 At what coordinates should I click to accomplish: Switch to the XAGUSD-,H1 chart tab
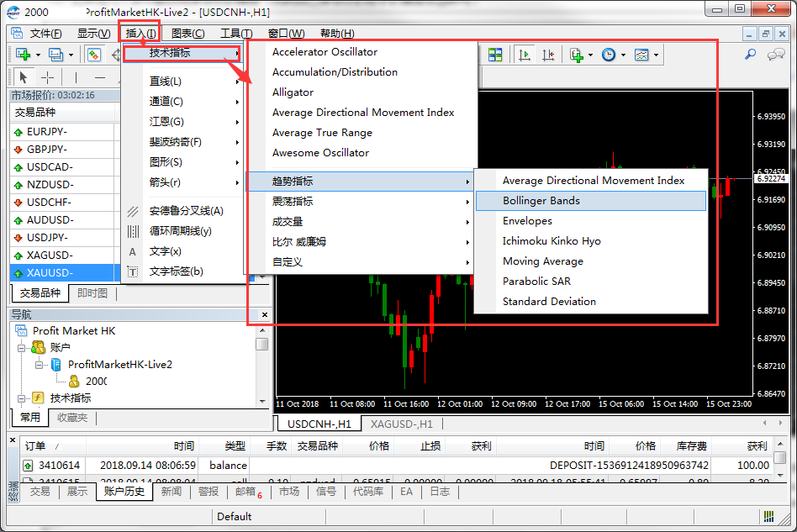(x=401, y=424)
